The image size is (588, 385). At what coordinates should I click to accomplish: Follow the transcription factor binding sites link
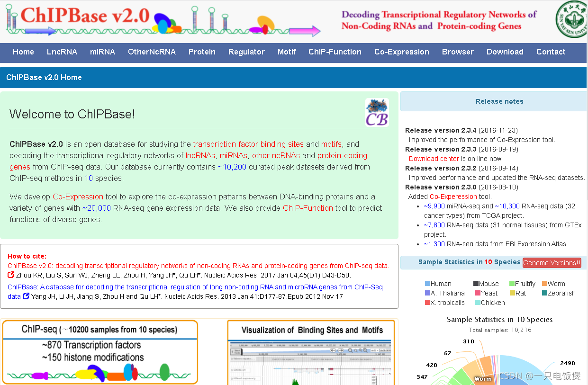pos(248,144)
